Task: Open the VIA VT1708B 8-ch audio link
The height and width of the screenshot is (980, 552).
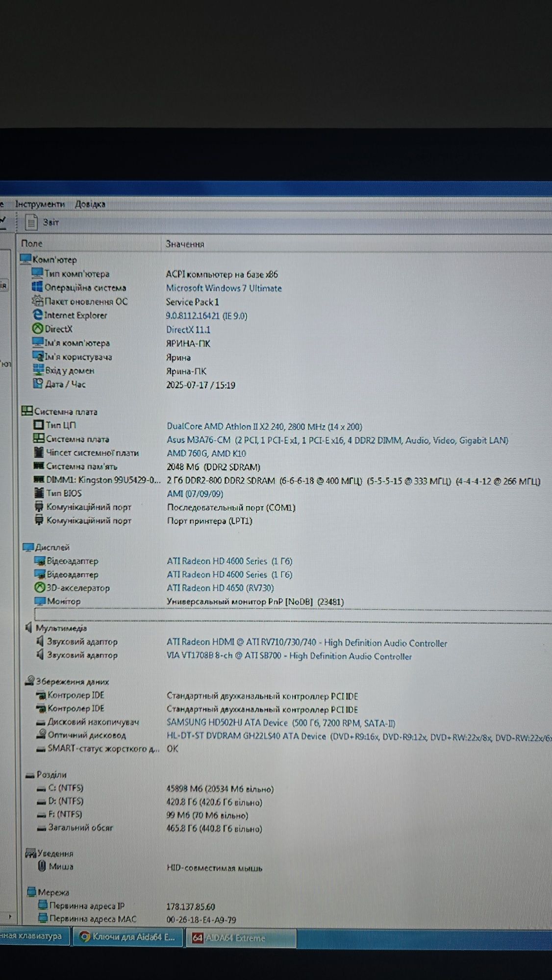Action: click(x=289, y=656)
